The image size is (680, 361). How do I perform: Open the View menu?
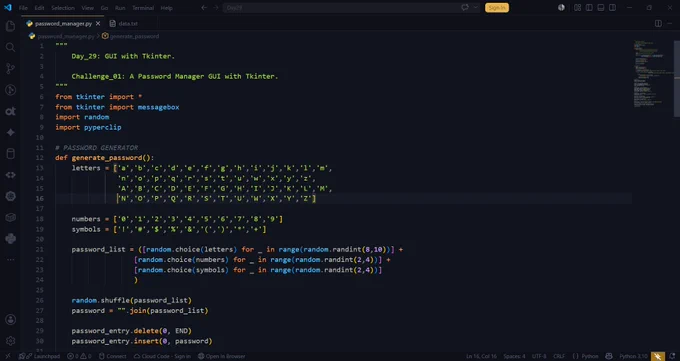(x=87, y=8)
